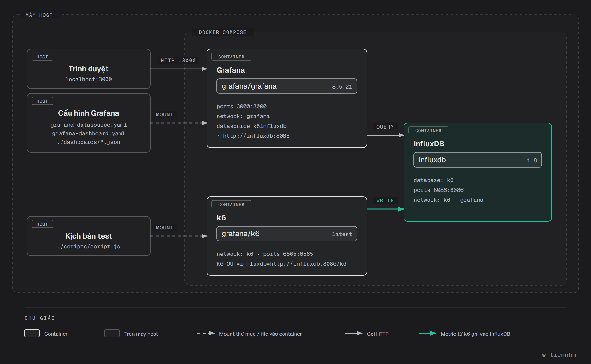
Task: Click the K6_OUT environment variable line
Action: coord(281,264)
